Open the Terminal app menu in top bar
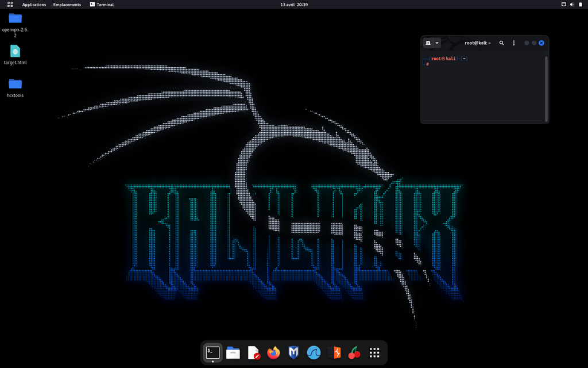This screenshot has height=368, width=588. tap(102, 5)
